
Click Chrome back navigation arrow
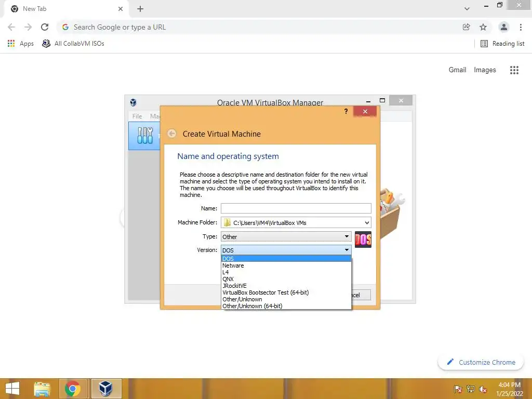pos(11,27)
